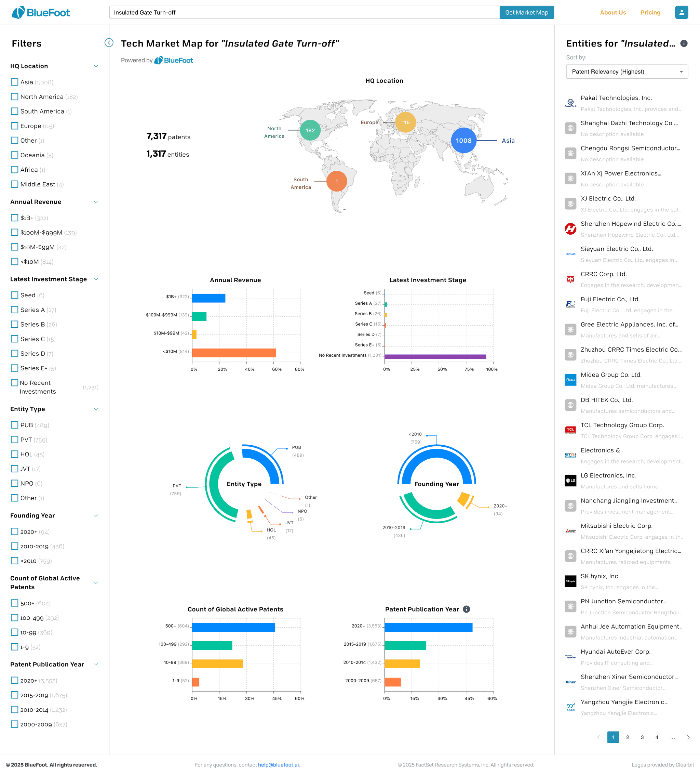Go to next page of entities arrow

688,737
